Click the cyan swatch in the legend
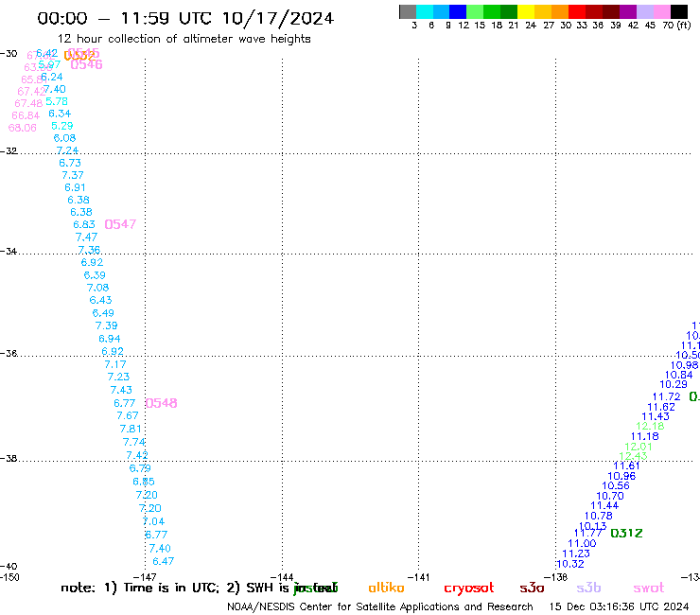Viewport: 700px width, 615px height. (x=425, y=11)
